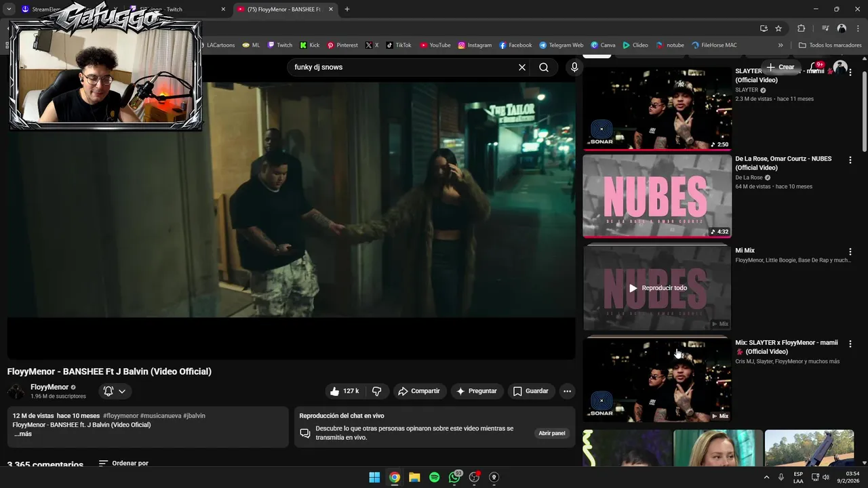This screenshot has height=488, width=868.
Task: Open options menu for Mi Mix
Action: point(850,251)
